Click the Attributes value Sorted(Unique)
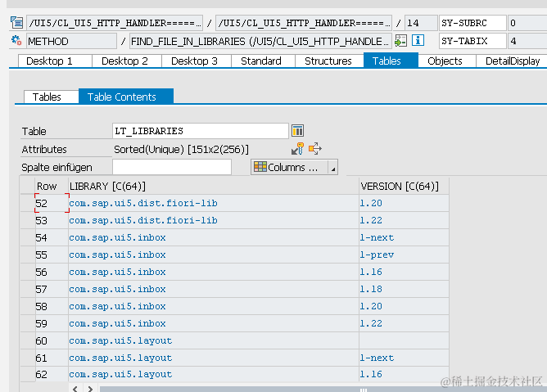 tap(182, 149)
